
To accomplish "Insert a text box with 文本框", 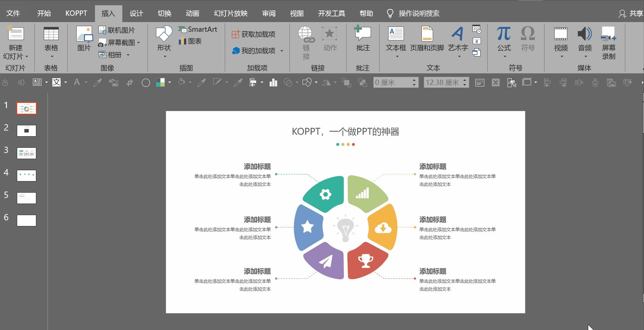I will (396, 34).
